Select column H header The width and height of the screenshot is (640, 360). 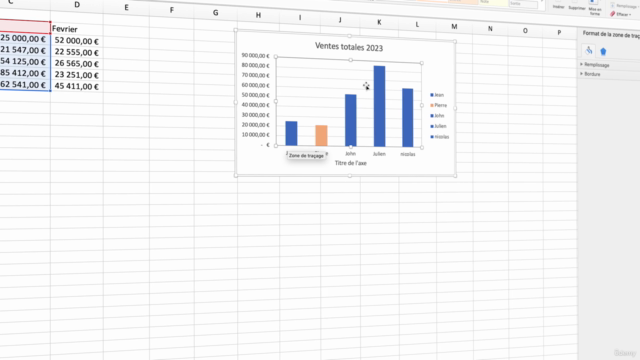click(x=258, y=15)
